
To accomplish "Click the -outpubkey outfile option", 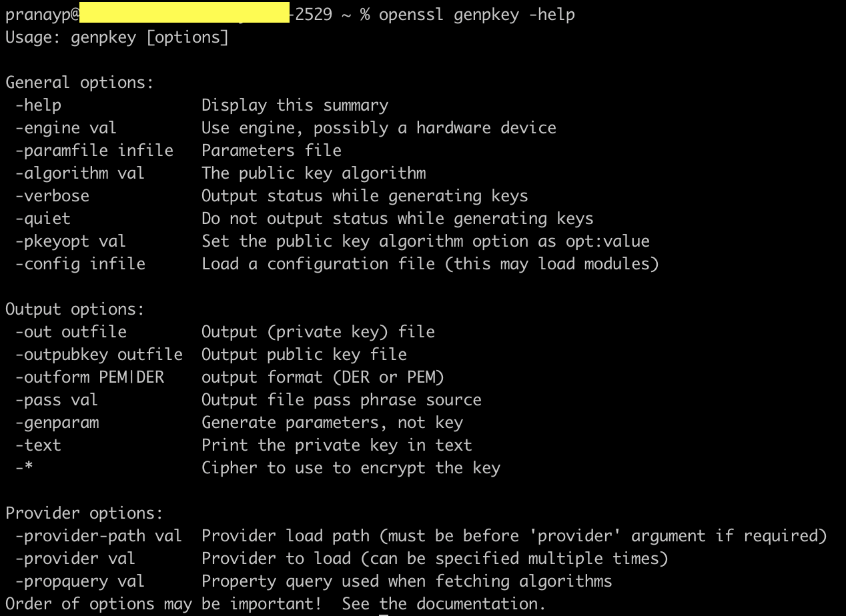I will click(x=99, y=355).
